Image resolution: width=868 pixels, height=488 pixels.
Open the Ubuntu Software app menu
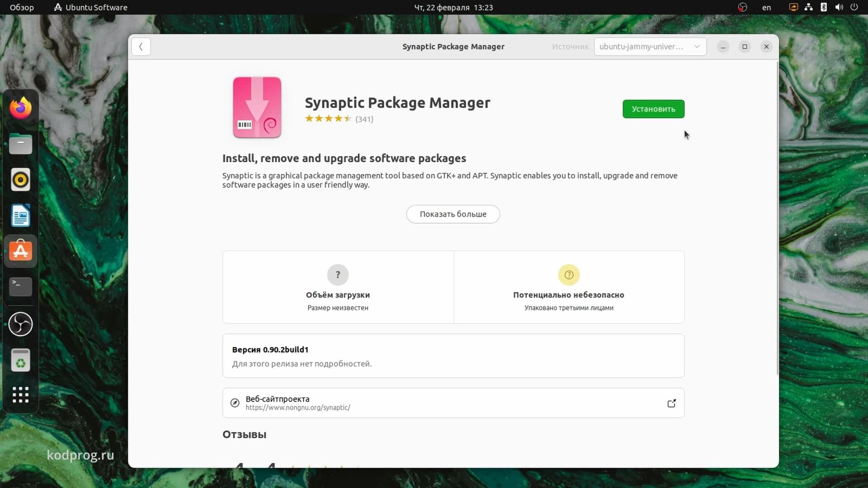(x=90, y=7)
